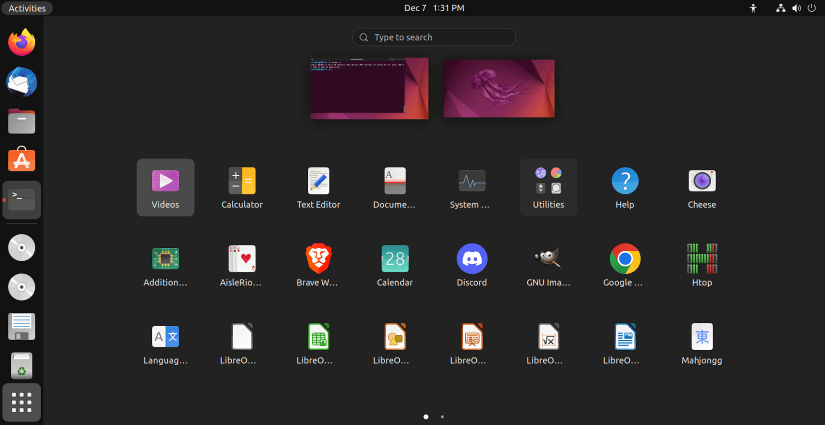Launch the Document Viewer app
This screenshot has width=825, height=425.
tap(395, 187)
